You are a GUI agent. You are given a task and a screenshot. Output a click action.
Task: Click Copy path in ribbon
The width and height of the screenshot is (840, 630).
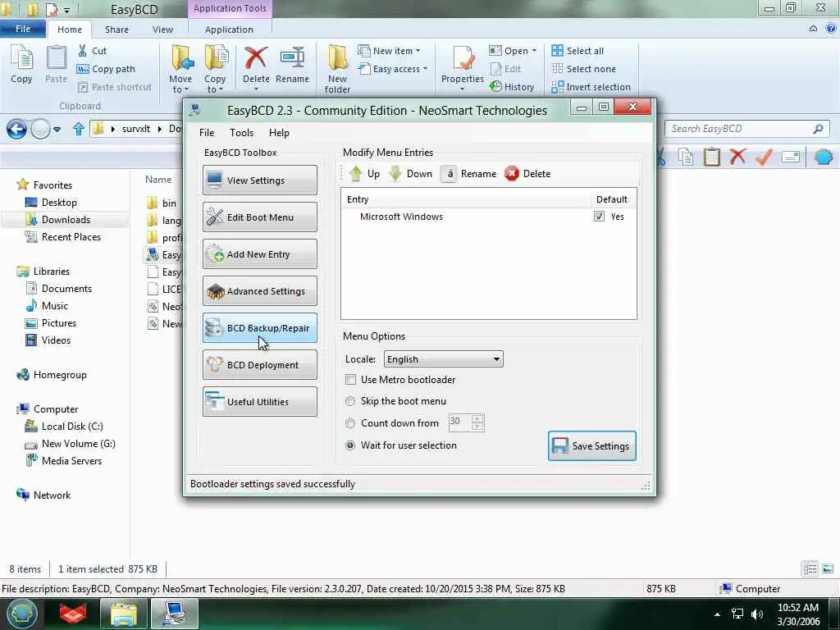106,69
